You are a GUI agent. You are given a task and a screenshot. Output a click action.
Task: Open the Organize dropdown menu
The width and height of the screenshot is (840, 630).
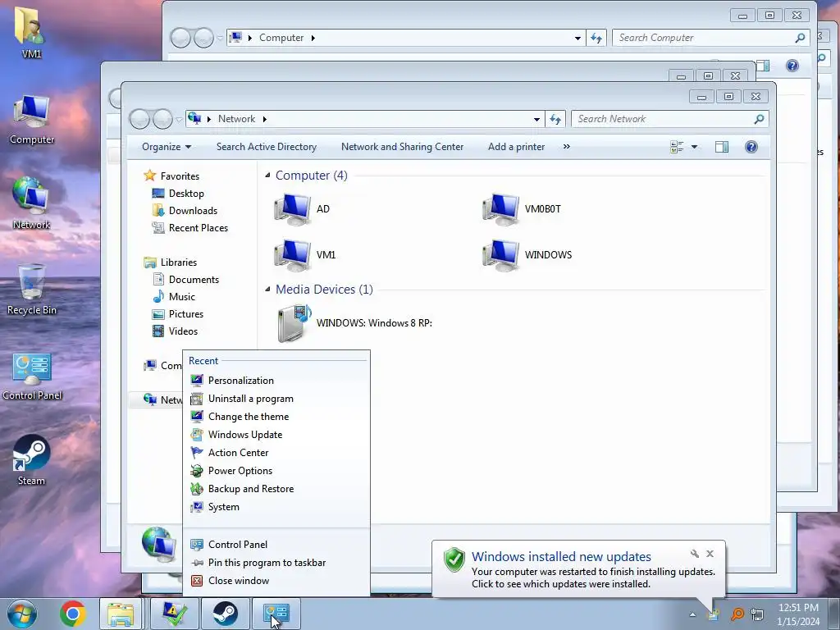[166, 147]
